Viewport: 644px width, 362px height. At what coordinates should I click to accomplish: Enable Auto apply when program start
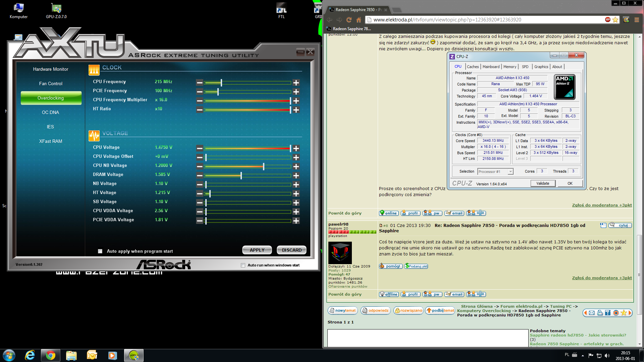[100, 251]
